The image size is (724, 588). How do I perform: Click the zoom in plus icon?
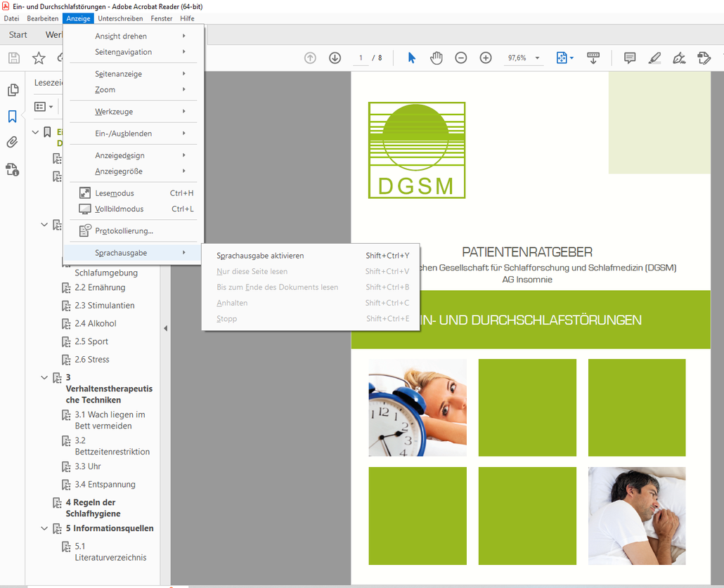486,58
